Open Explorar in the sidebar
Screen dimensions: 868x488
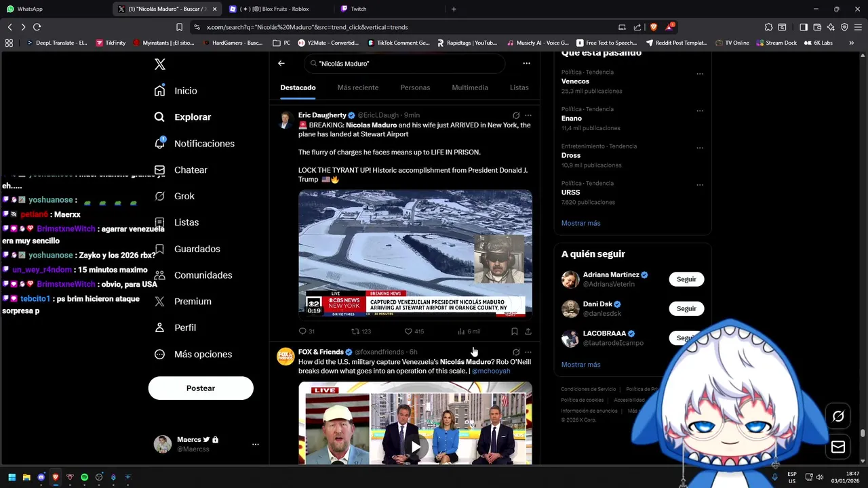click(182, 117)
